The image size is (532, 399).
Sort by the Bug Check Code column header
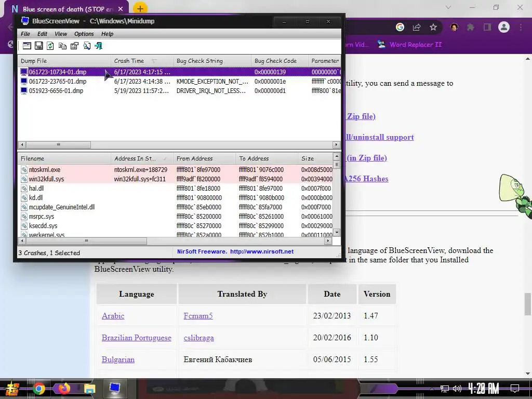pos(280,61)
